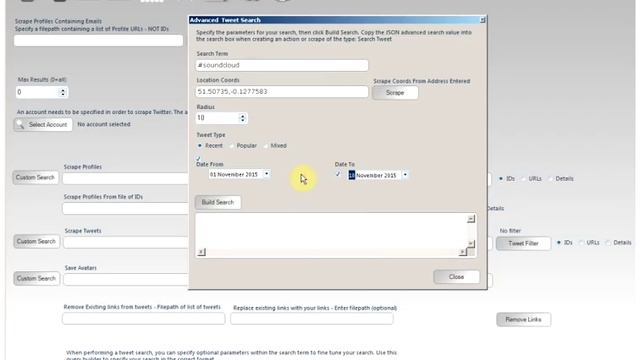
Task: Click the Scrape Profiles From file of IDs field
Action: [125, 209]
